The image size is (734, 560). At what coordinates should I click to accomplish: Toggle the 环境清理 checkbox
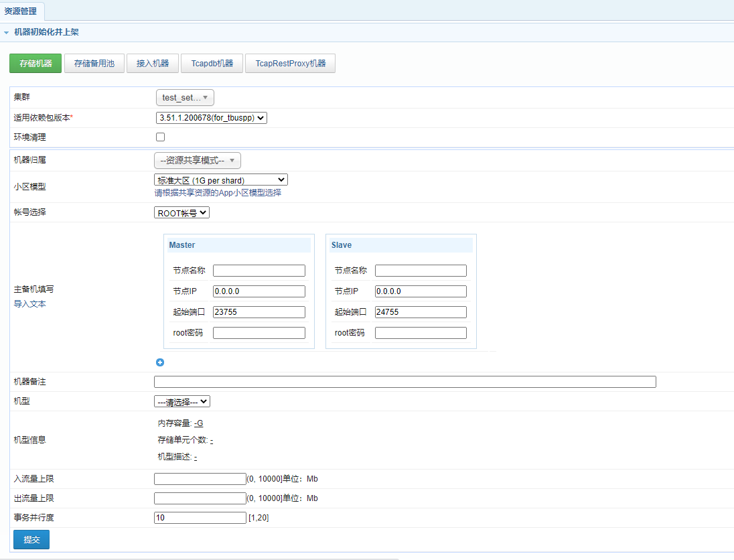(x=160, y=137)
